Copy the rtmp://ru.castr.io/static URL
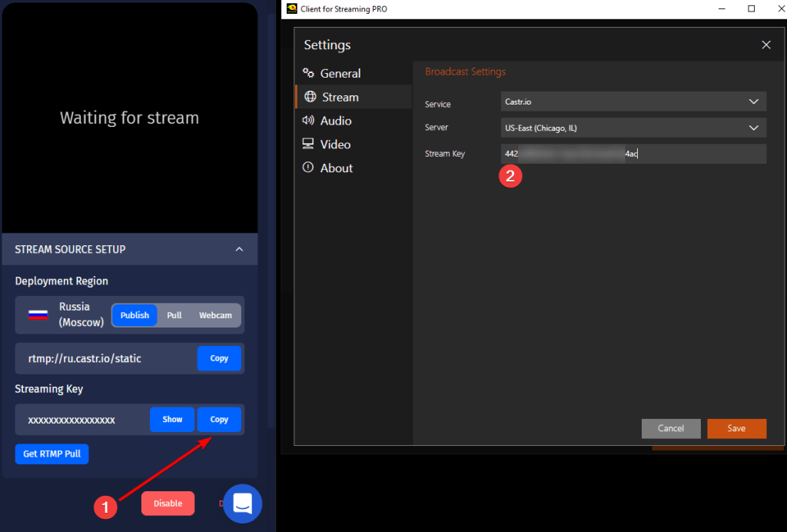 click(x=219, y=358)
